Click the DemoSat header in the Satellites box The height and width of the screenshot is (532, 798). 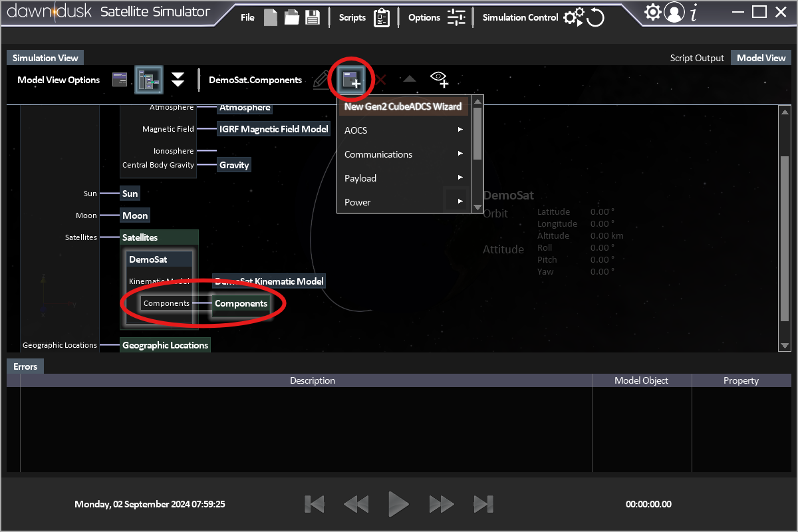[160, 259]
